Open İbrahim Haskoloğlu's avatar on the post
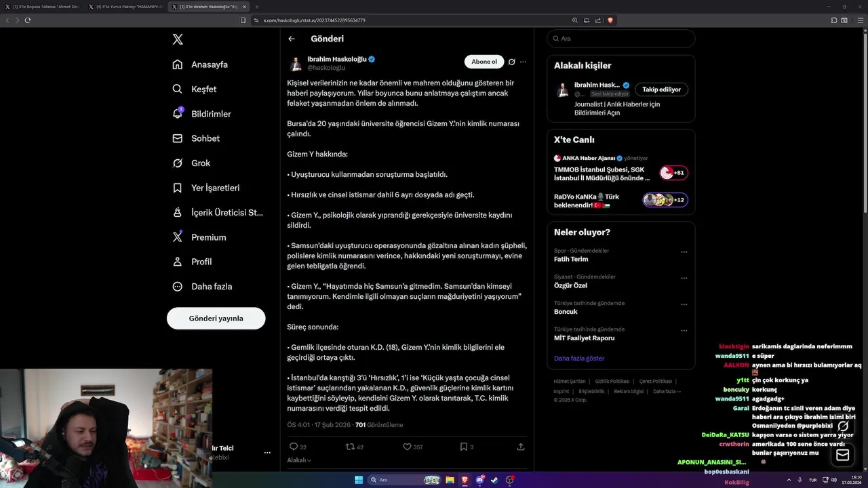This screenshot has height=488, width=868. click(x=296, y=64)
